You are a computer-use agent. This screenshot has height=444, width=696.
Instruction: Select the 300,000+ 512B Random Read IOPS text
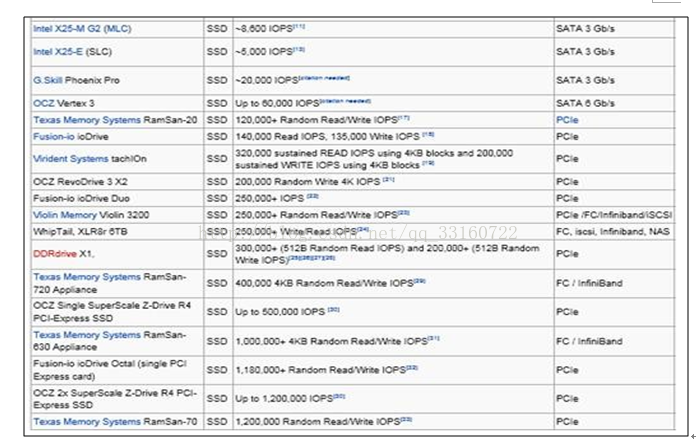388,254
